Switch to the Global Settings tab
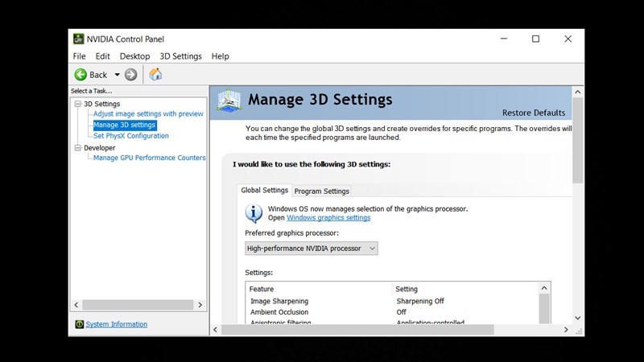The height and width of the screenshot is (362, 644). 265,191
